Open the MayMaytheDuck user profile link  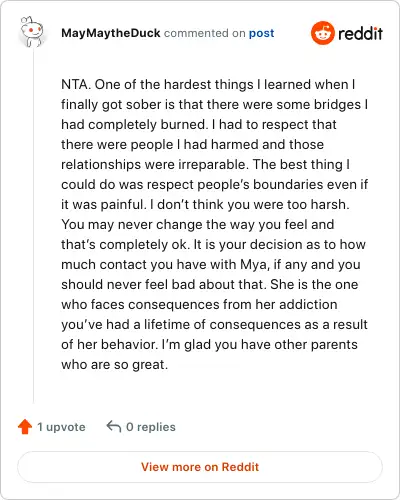coord(111,33)
